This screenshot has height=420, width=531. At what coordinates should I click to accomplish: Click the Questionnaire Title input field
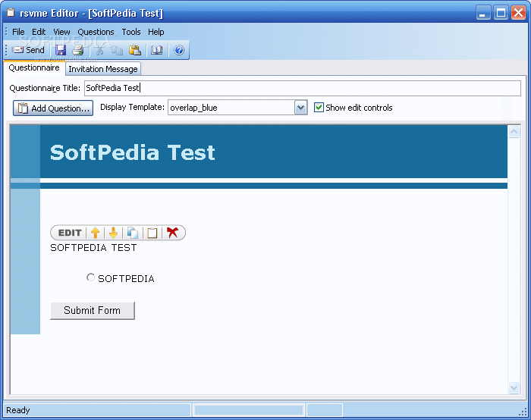[x=303, y=88]
